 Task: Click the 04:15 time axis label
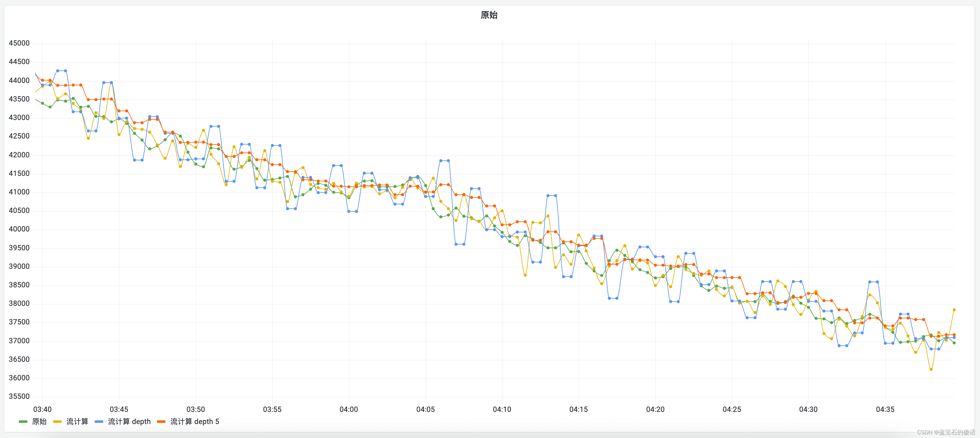tap(579, 409)
